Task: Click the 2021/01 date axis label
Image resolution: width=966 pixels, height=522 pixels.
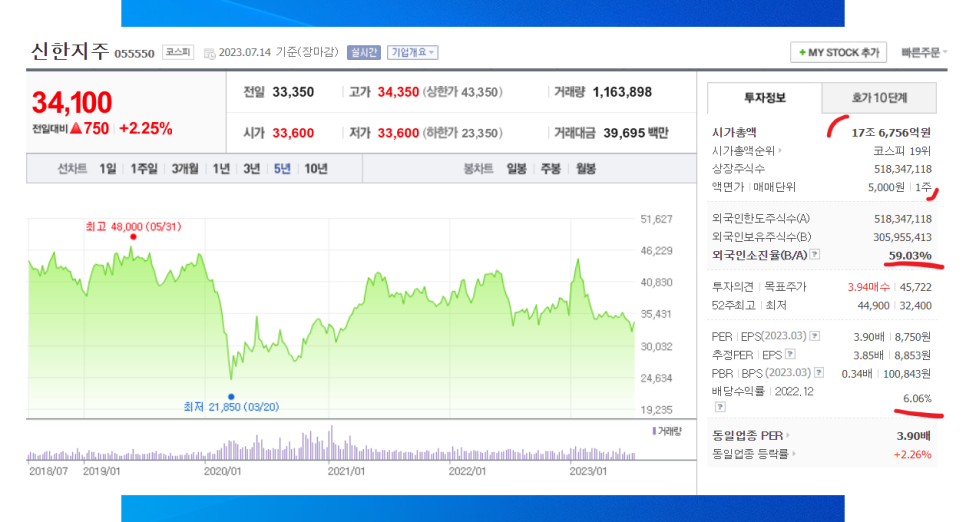Action: click(346, 471)
